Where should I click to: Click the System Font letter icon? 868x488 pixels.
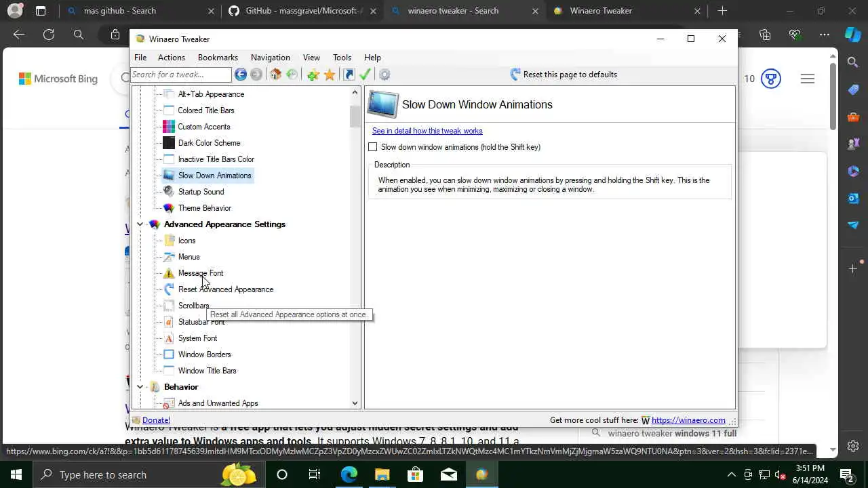click(169, 338)
